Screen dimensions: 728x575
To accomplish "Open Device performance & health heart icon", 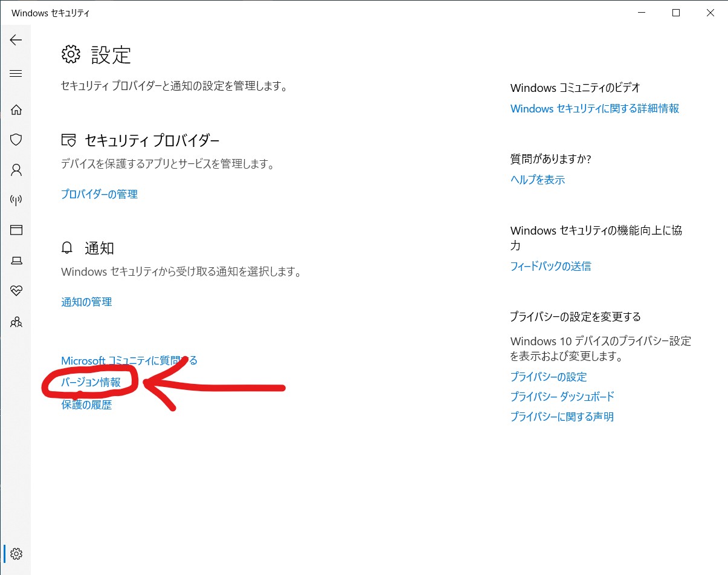I will pos(16,291).
